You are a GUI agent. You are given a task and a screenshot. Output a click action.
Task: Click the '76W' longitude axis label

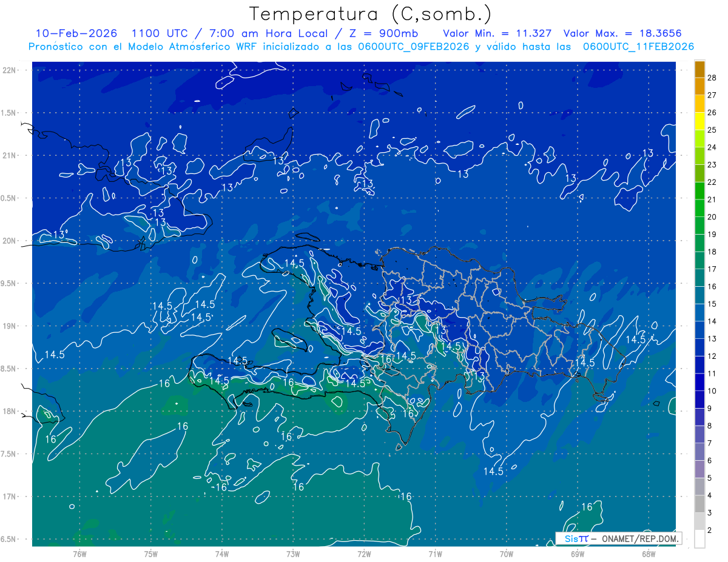pyautogui.click(x=79, y=554)
